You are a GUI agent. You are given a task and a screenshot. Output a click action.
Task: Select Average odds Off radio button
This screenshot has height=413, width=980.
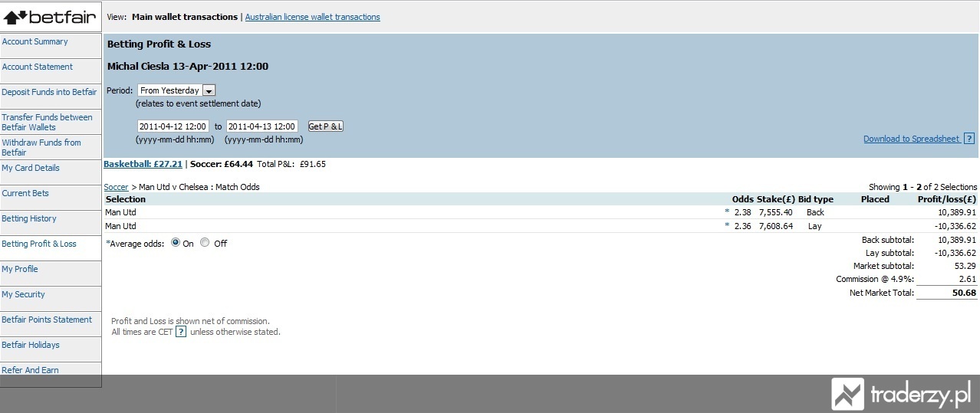pyautogui.click(x=205, y=243)
